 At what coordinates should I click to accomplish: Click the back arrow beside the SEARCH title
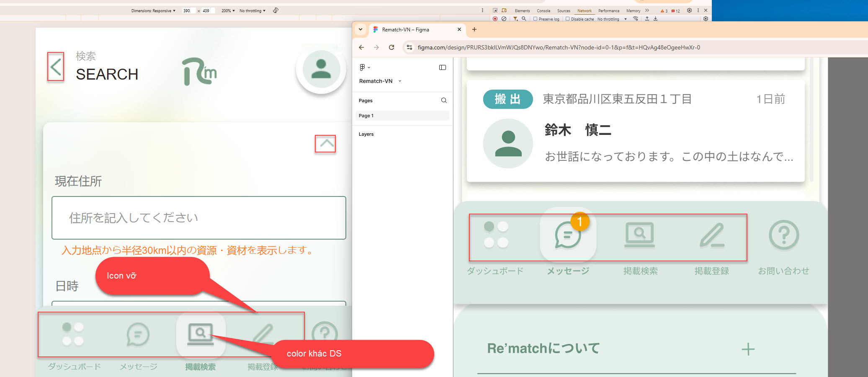pyautogui.click(x=56, y=67)
